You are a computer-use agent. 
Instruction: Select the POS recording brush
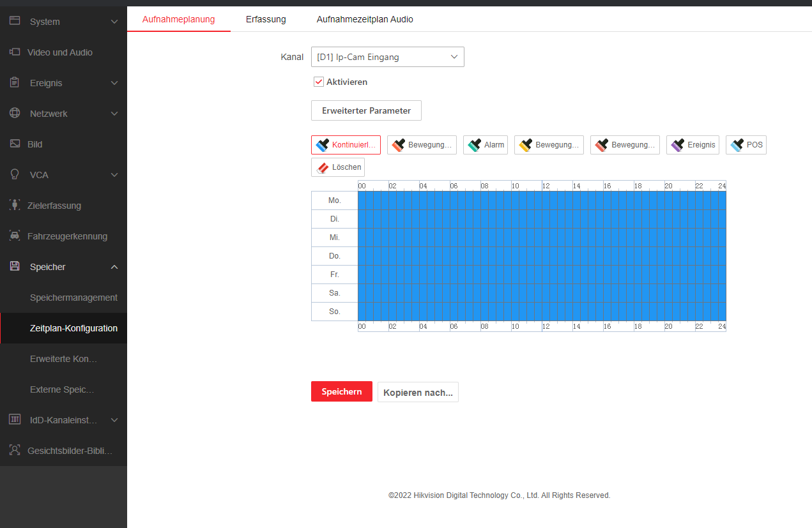[746, 145]
